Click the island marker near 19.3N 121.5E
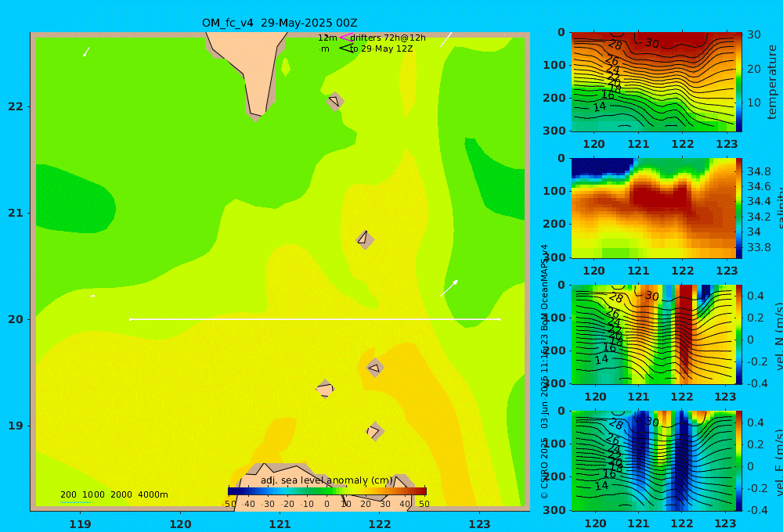Viewport: 783px width, 532px height. pos(325,389)
